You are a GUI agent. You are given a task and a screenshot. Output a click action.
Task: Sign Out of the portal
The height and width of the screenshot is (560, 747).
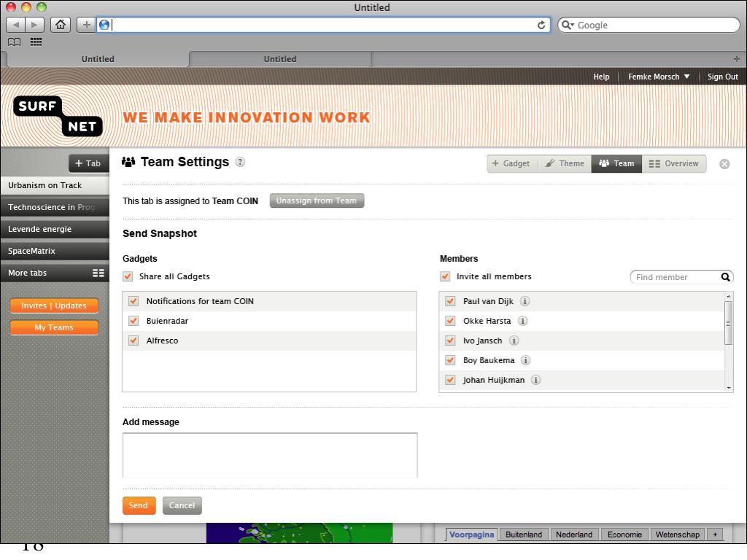[x=723, y=77]
